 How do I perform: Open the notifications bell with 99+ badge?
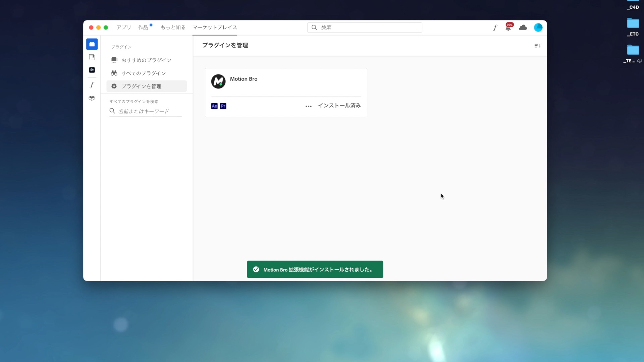tap(508, 28)
